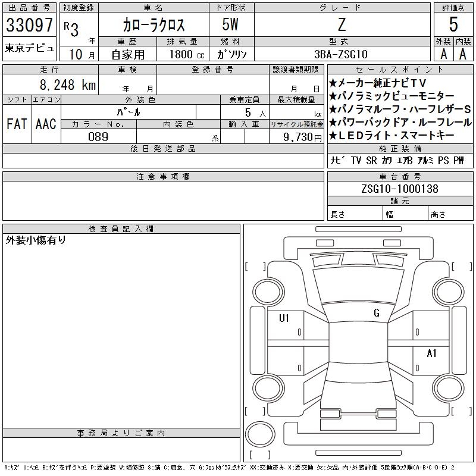The image size is (476, 476).
Task: Click the 後日発送部品 header
Action: pos(163,148)
